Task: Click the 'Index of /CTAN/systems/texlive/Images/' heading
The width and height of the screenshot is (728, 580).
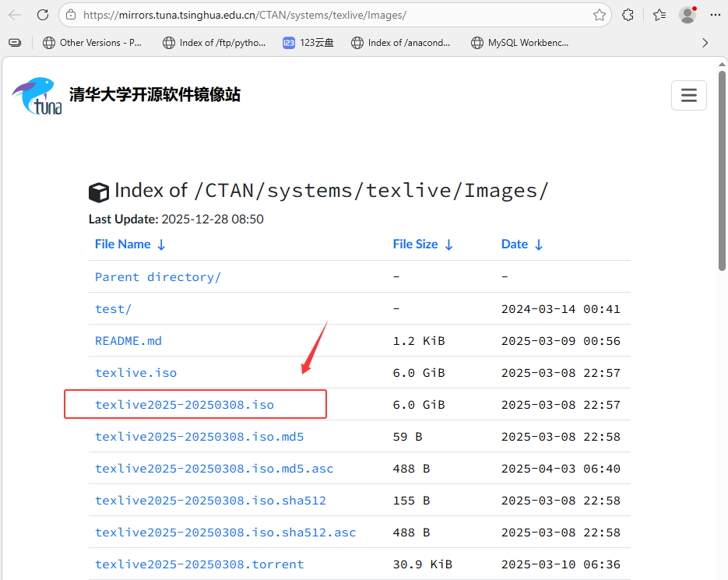Action: click(x=331, y=191)
